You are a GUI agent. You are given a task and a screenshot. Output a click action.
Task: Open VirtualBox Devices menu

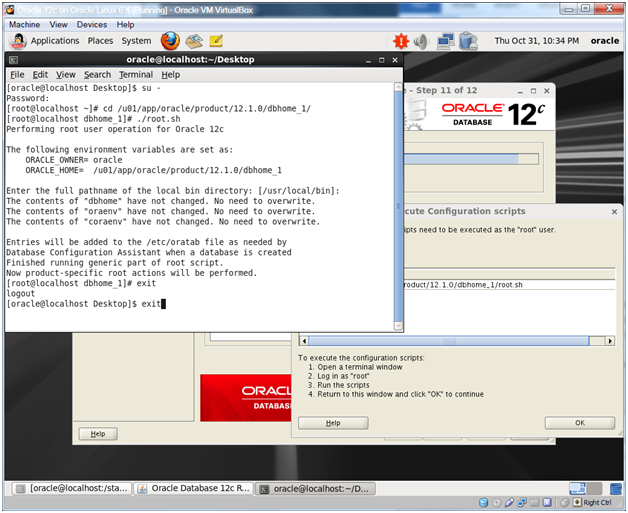point(92,24)
